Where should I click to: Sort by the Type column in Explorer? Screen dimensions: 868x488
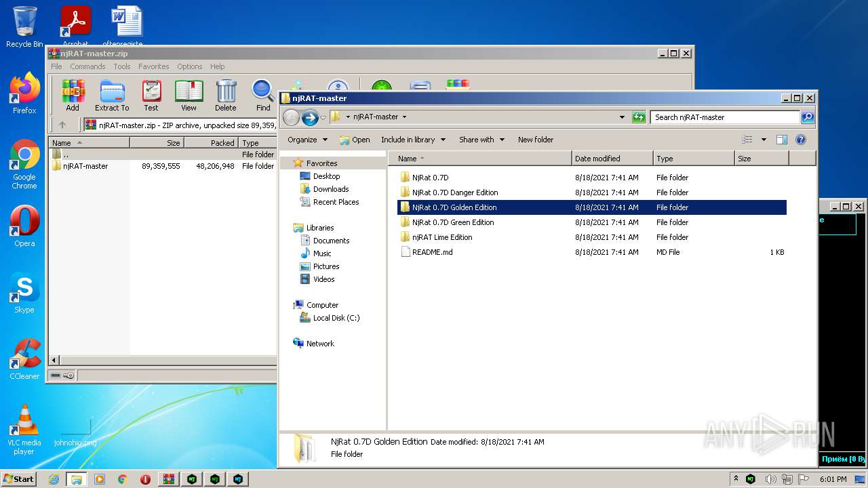point(694,159)
